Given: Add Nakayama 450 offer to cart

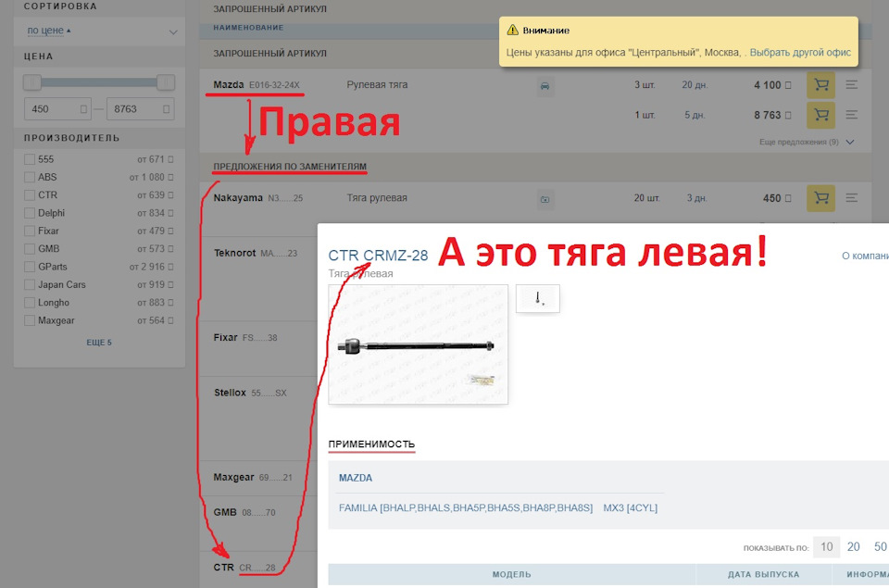Looking at the screenshot, I should 820,198.
